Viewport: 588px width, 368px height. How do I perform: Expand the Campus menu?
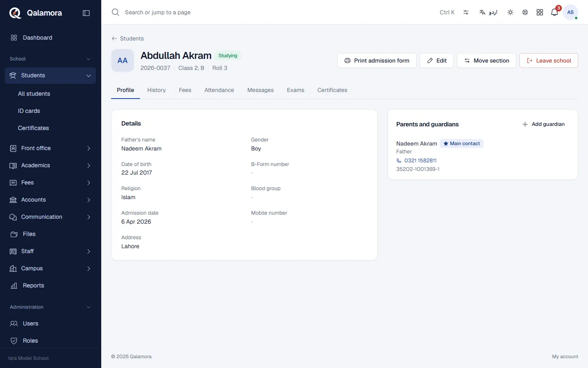pyautogui.click(x=51, y=268)
